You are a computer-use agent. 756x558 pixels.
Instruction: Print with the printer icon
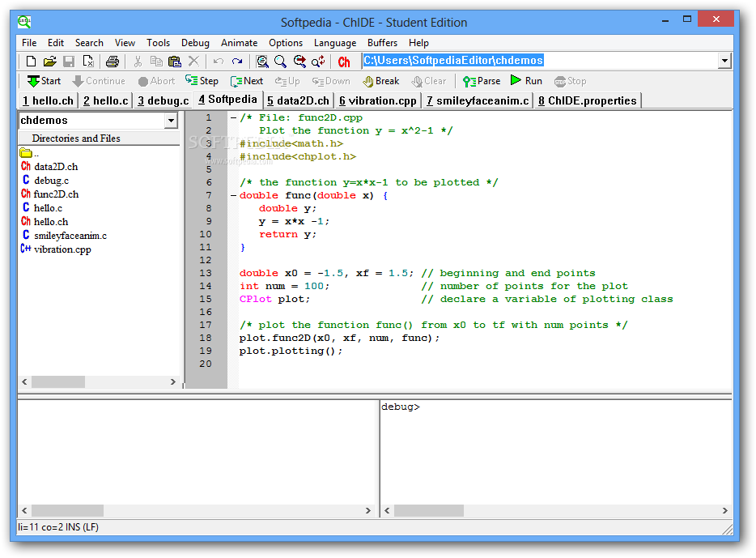pos(113,62)
